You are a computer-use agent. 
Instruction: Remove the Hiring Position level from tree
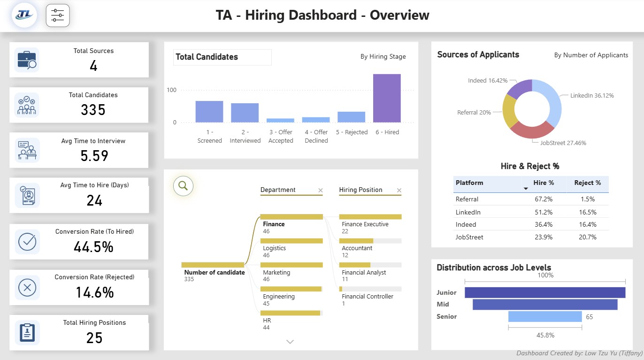click(x=399, y=190)
